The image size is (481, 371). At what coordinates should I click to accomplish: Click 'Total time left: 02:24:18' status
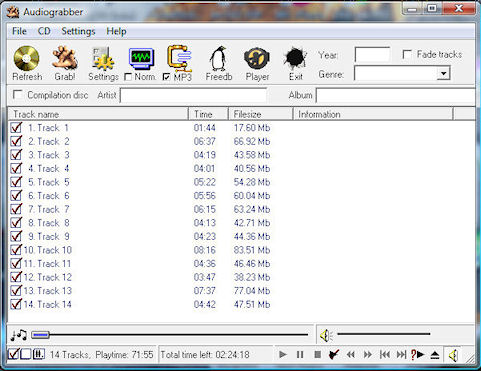(205, 354)
